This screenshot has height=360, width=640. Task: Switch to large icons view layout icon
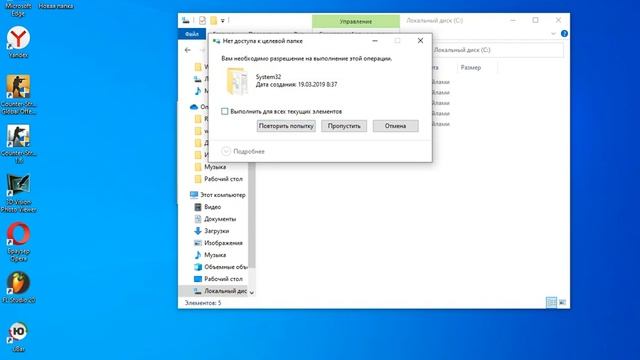tap(562, 302)
